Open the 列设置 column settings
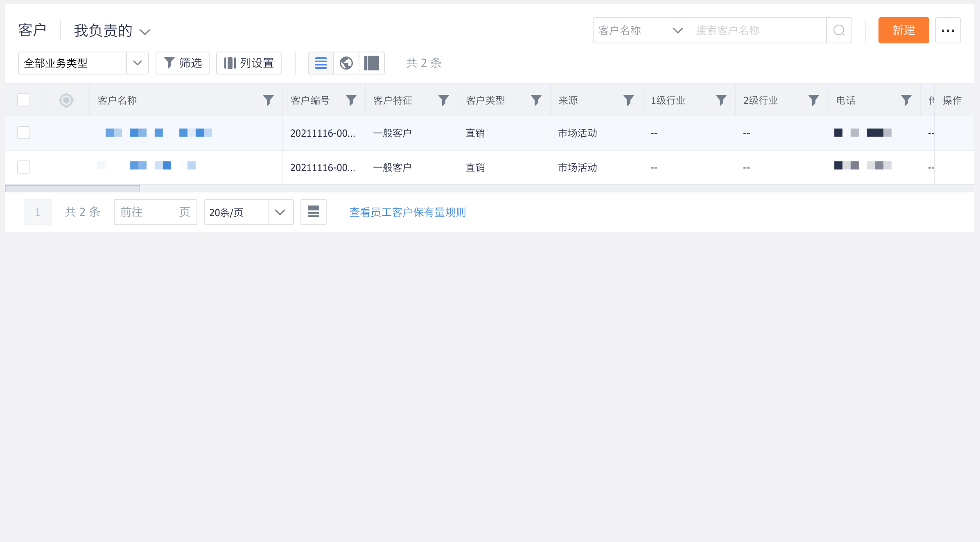 249,63
